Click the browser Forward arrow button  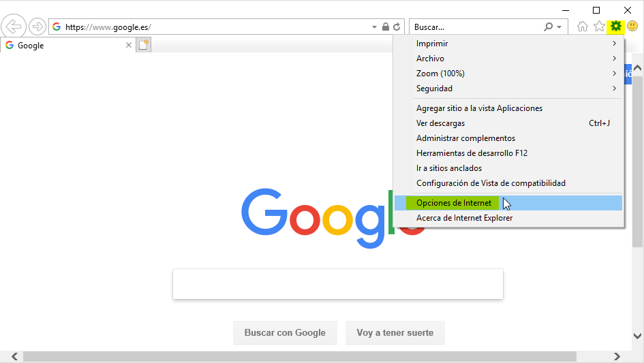pyautogui.click(x=37, y=27)
